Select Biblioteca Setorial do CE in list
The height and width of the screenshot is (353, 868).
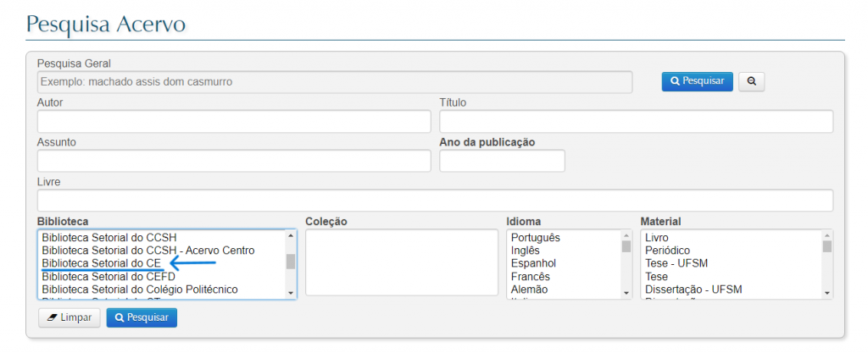point(101,263)
